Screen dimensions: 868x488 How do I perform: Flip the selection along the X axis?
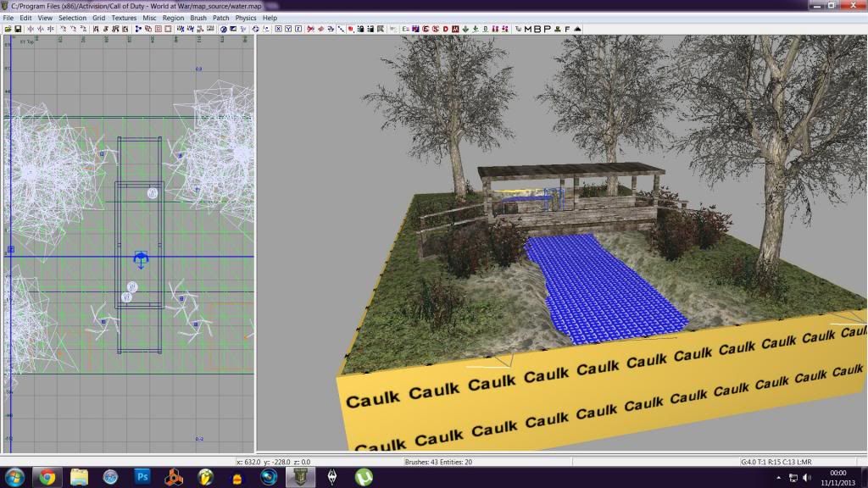pyautogui.click(x=31, y=29)
